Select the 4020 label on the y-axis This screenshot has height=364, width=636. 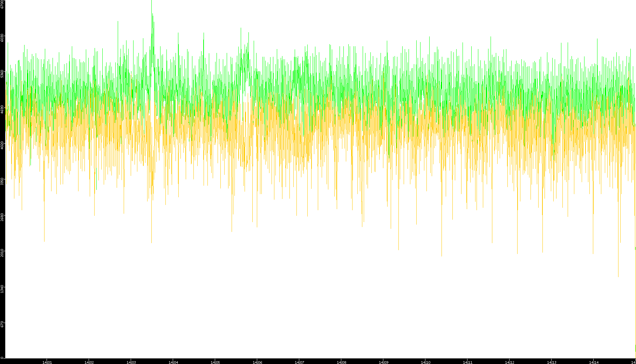2,145
